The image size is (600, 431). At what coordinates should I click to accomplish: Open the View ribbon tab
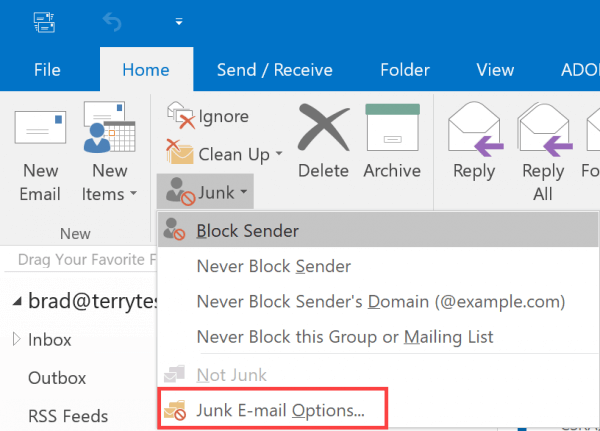(x=495, y=70)
